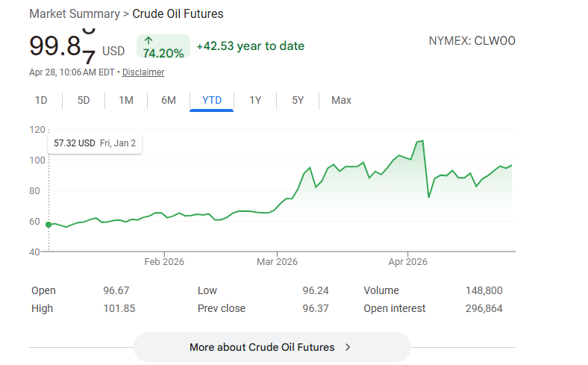
Task: Open the 6M chart view
Action: click(169, 100)
